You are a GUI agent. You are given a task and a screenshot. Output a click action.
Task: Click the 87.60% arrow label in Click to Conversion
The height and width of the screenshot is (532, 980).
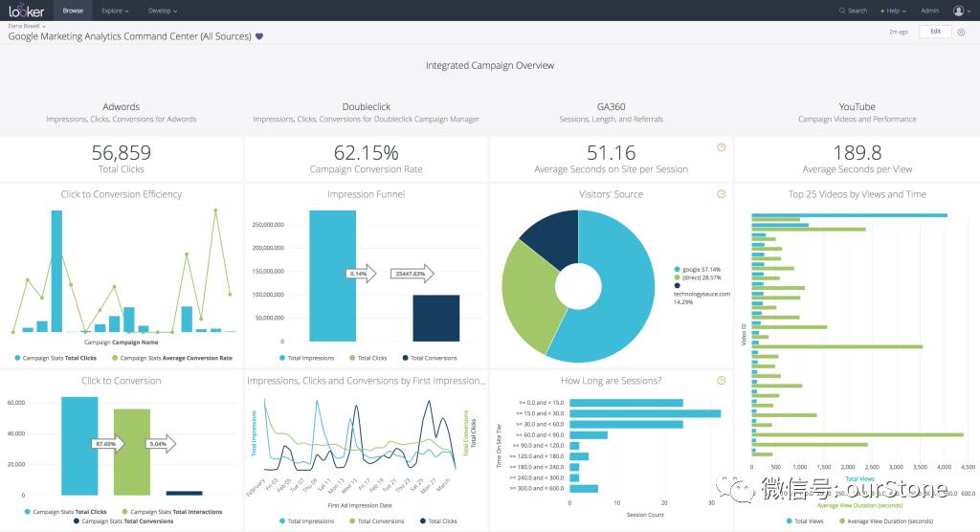(107, 444)
